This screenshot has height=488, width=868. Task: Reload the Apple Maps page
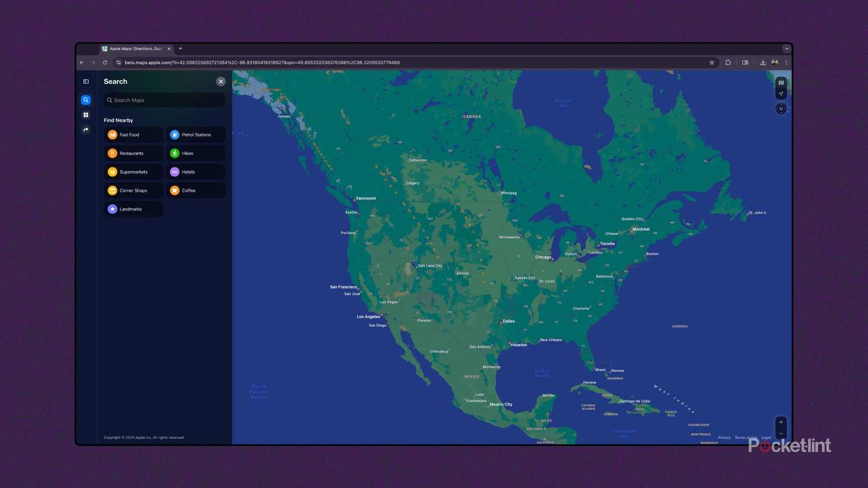click(105, 62)
